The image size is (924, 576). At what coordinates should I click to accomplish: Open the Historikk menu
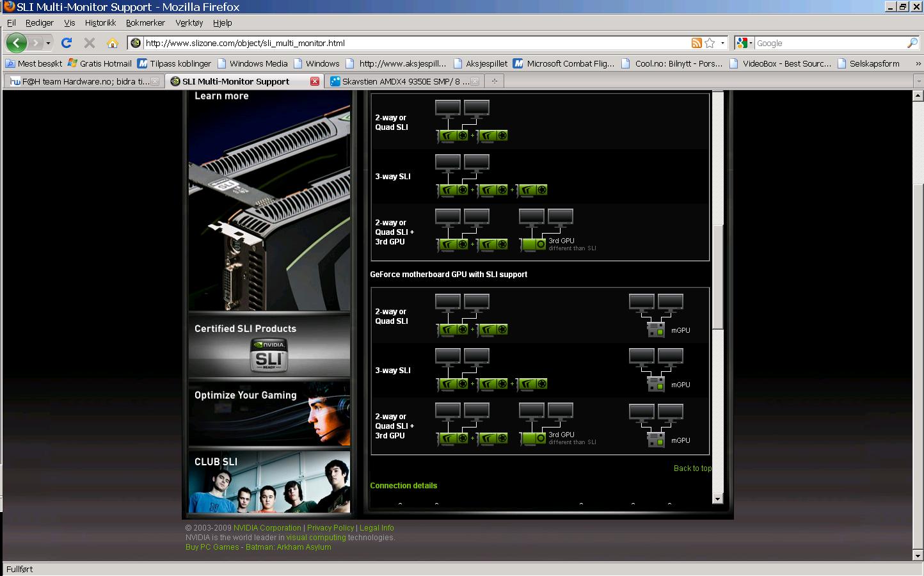[100, 22]
